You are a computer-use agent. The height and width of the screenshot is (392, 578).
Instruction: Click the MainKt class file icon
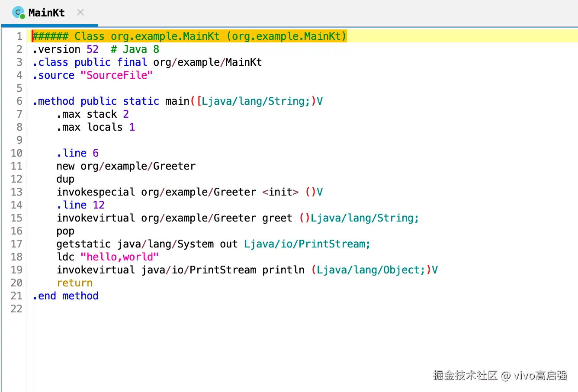pos(18,13)
